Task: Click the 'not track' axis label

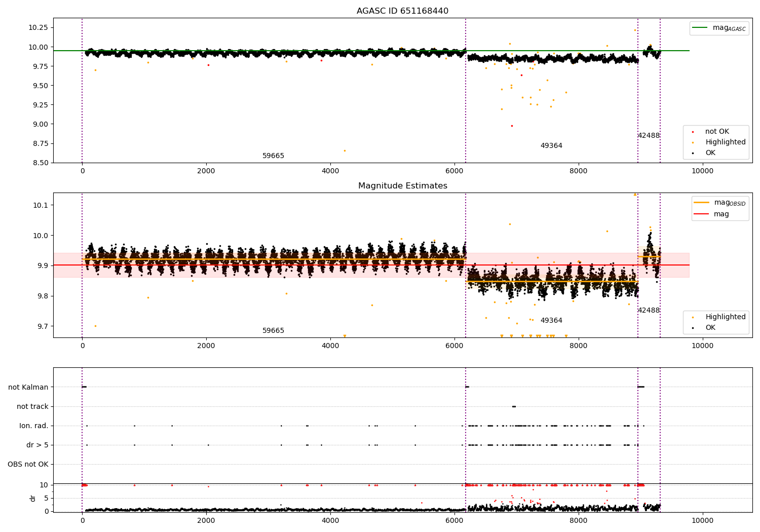Action: [32, 406]
